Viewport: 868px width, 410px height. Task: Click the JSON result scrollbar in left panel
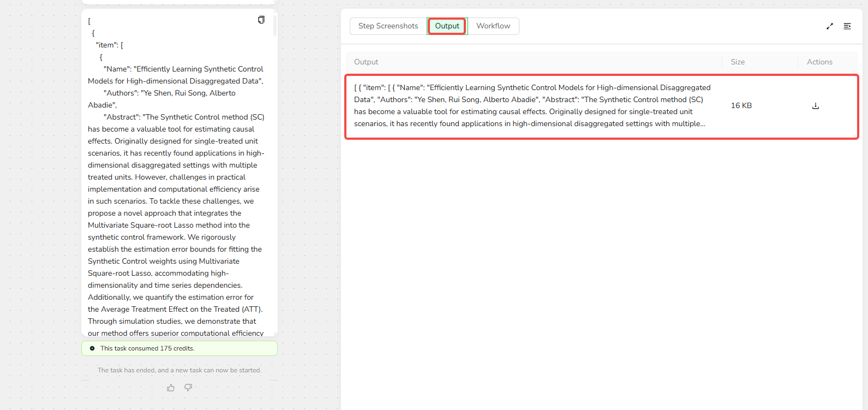click(x=275, y=25)
